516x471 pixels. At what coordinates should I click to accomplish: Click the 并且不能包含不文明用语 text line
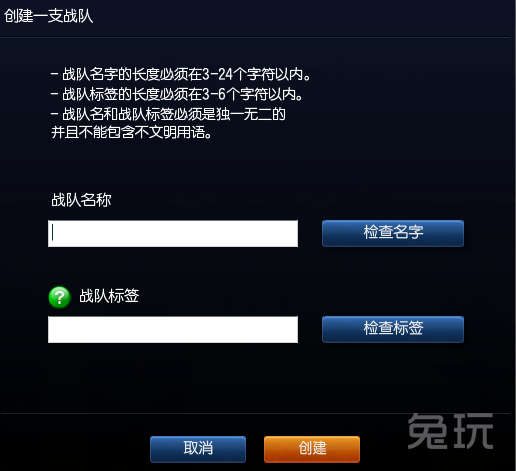click(x=131, y=132)
